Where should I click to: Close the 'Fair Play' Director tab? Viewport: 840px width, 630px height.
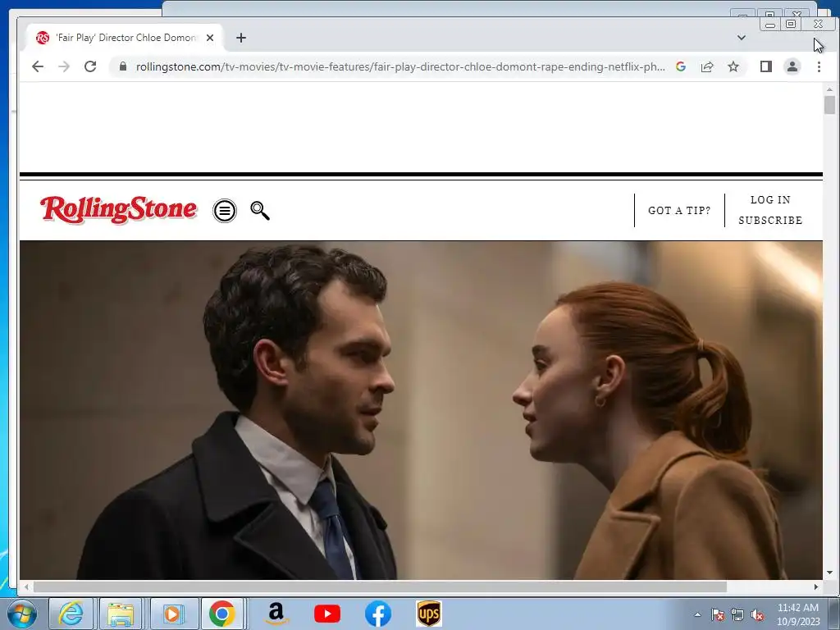point(210,38)
